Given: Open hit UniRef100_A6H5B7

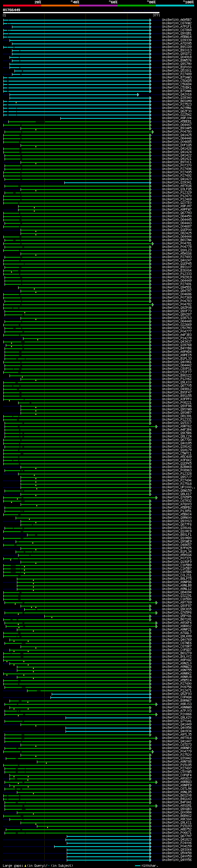Looking at the screenshot, I should pyautogui.click(x=177, y=20).
